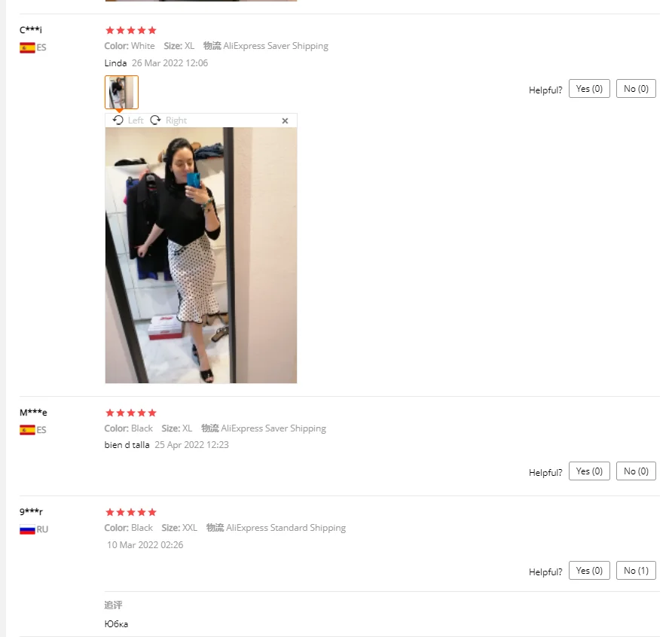The image size is (672, 637).
Task: Vote No on M***e's review
Action: 636,471
